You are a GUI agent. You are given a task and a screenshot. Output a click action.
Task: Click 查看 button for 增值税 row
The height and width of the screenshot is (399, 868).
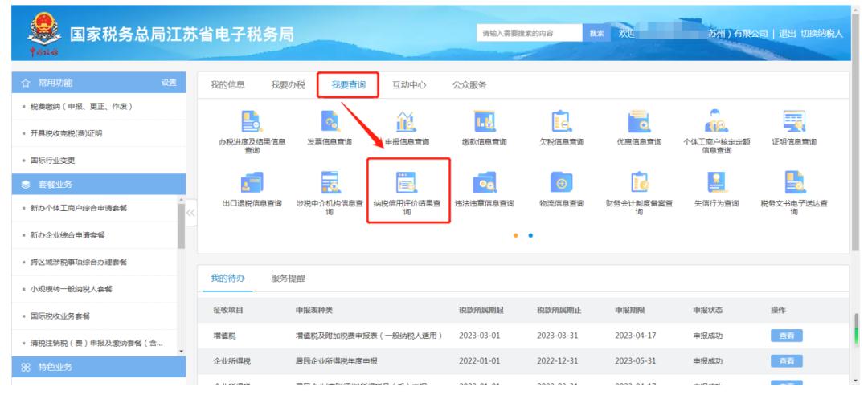point(787,336)
